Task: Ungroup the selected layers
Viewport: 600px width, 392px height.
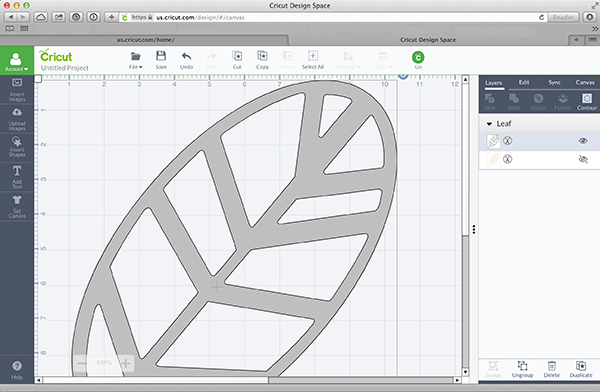Action: (x=522, y=369)
